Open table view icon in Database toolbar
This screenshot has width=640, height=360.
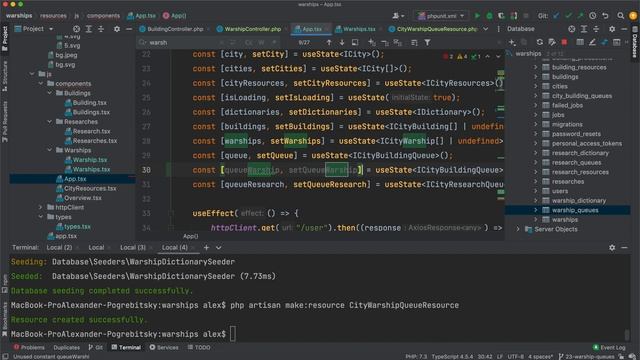click(580, 42)
